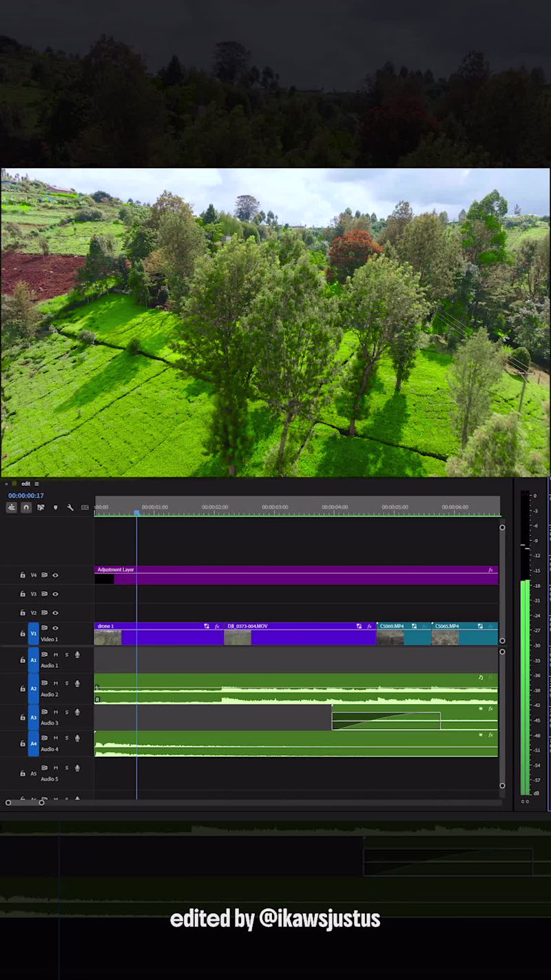Lock track V3
The width and height of the screenshot is (551, 980).
(x=23, y=593)
